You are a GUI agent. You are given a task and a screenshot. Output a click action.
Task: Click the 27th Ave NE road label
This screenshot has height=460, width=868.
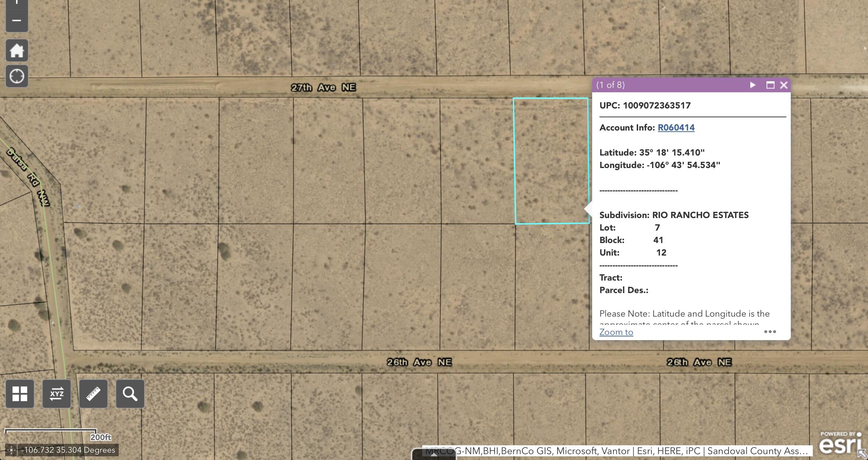point(323,88)
